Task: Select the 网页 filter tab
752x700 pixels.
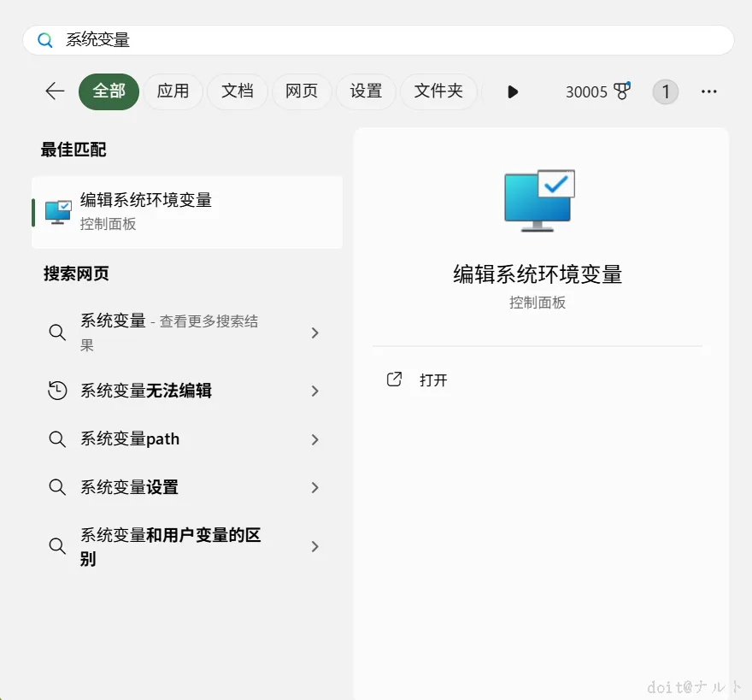Action: pos(302,91)
